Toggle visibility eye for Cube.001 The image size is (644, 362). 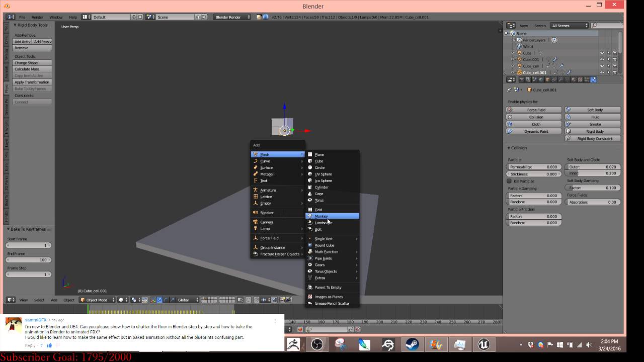(x=602, y=59)
